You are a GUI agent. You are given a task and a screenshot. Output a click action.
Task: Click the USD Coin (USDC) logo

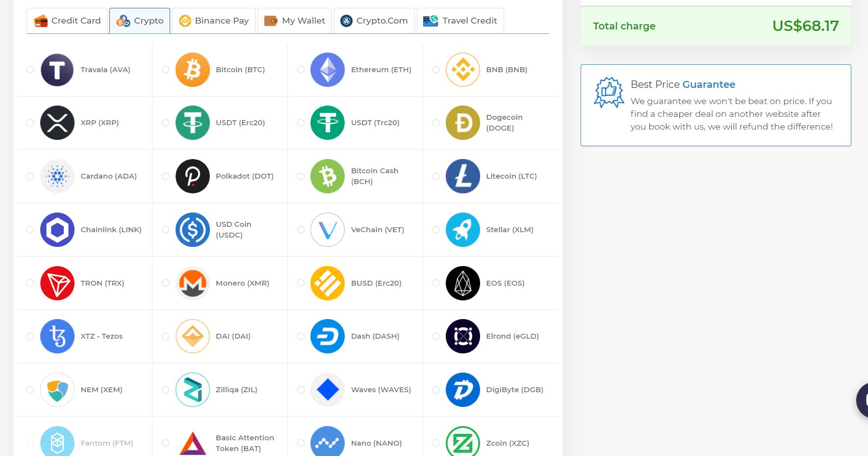point(193,230)
